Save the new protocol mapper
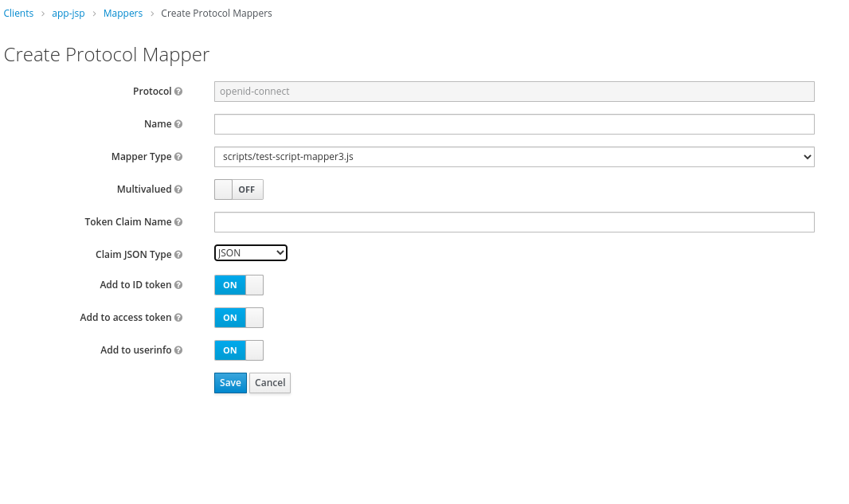The width and height of the screenshot is (849, 504). click(x=230, y=382)
